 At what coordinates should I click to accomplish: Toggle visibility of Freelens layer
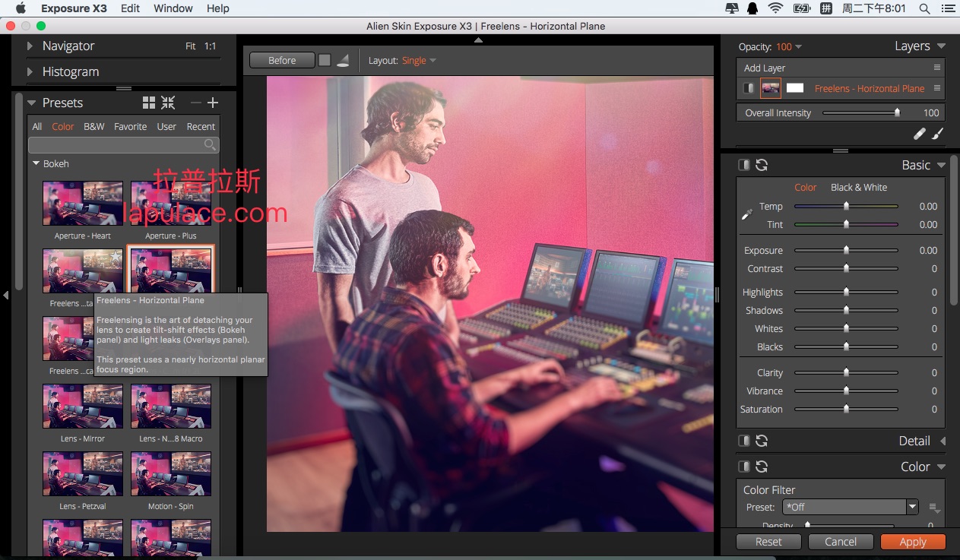tap(748, 88)
